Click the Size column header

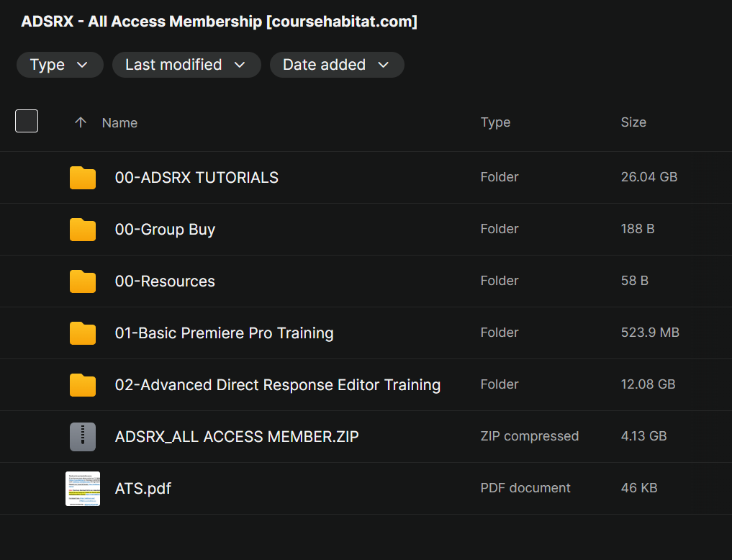pyautogui.click(x=633, y=122)
